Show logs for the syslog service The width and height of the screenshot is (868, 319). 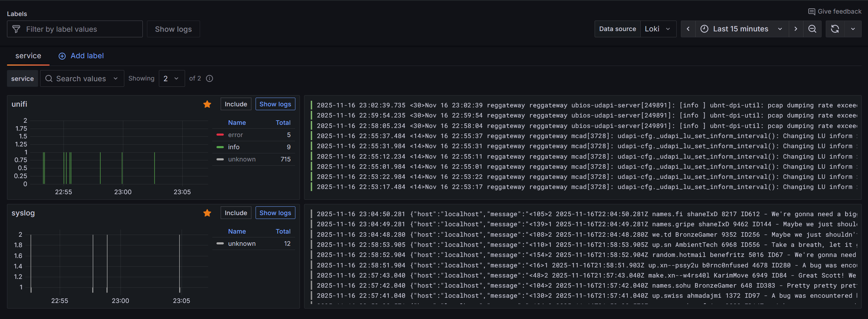coord(275,213)
